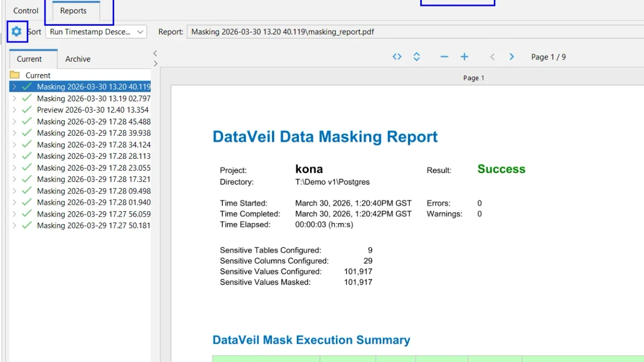The height and width of the screenshot is (362, 644).
Task: Zoom out of the report with the minus icon
Action: click(444, 57)
